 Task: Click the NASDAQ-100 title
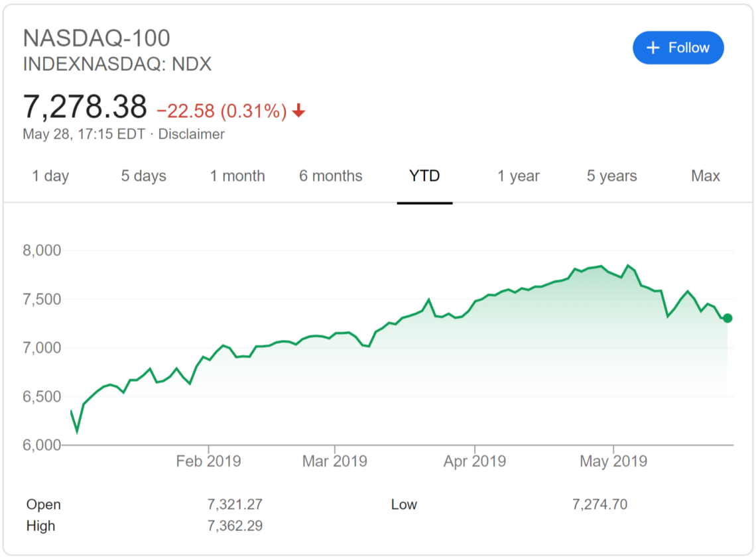95,38
